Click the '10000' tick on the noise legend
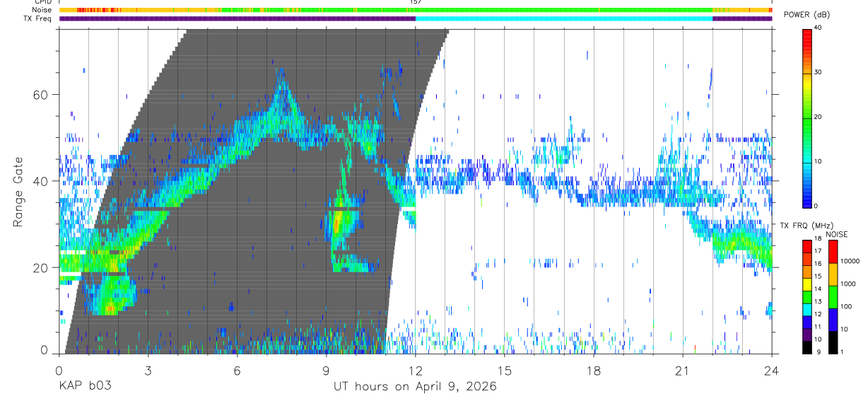Screen dimensions: 868x401 coord(850,261)
